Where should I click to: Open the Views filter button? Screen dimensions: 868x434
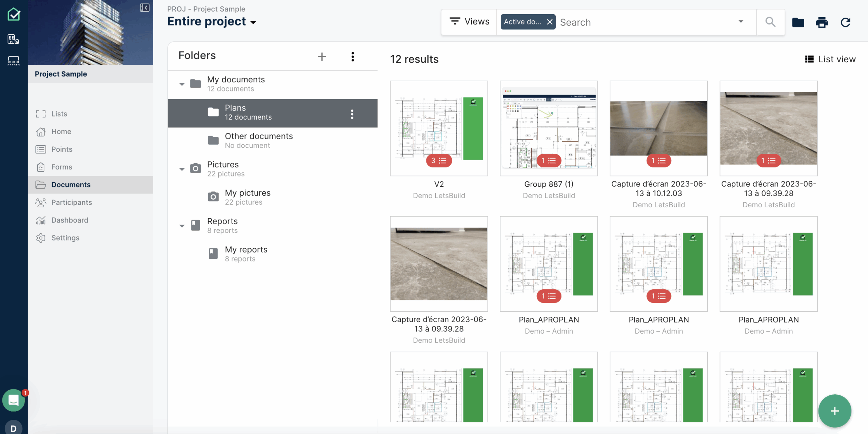point(469,22)
